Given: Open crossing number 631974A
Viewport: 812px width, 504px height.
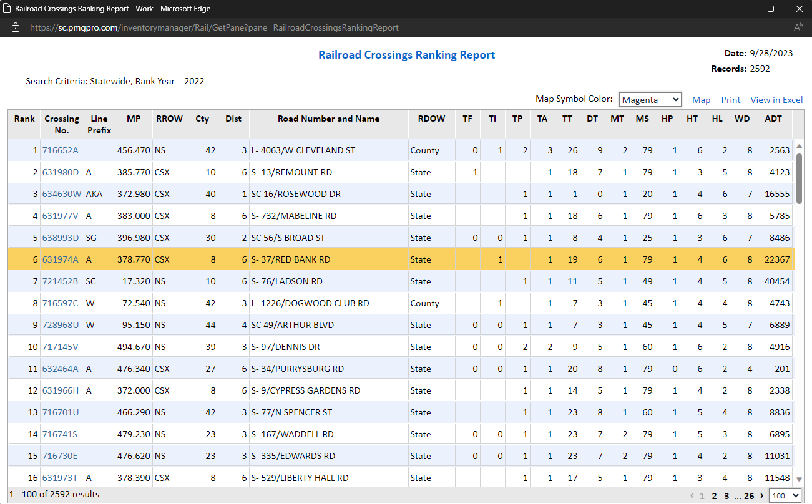Looking at the screenshot, I should coord(61,259).
